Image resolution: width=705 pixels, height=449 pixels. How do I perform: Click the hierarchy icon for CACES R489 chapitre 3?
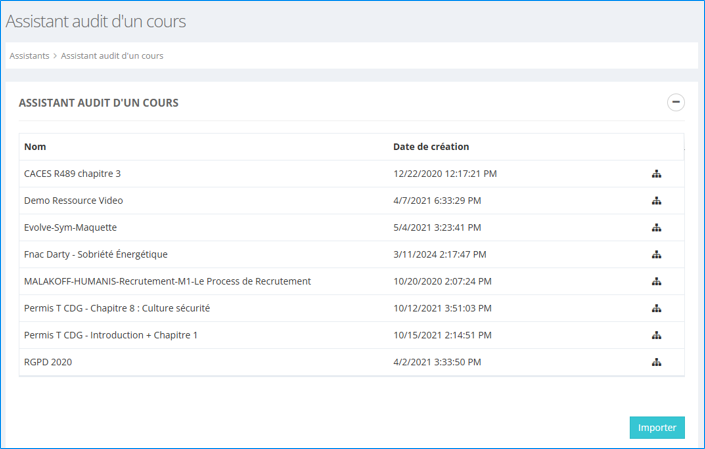pyautogui.click(x=657, y=174)
